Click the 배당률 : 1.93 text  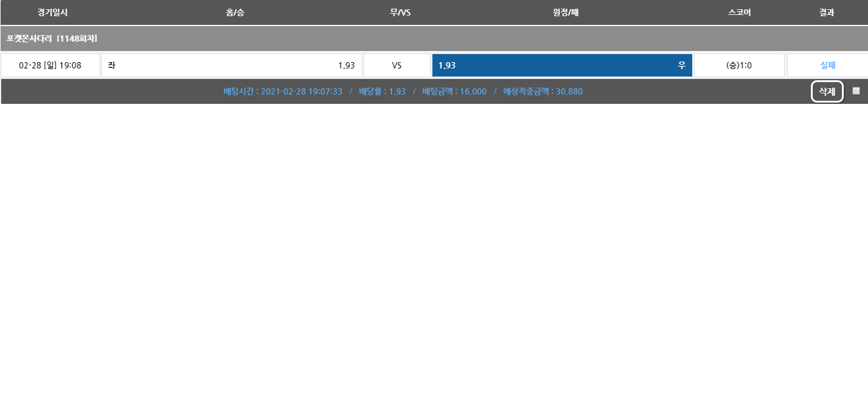pyautogui.click(x=382, y=91)
